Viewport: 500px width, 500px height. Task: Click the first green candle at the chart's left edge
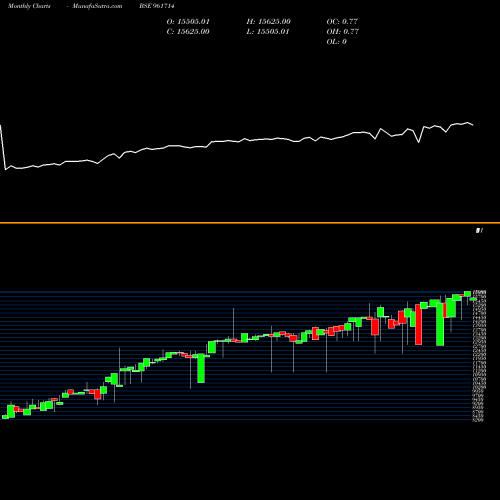click(x=5, y=417)
